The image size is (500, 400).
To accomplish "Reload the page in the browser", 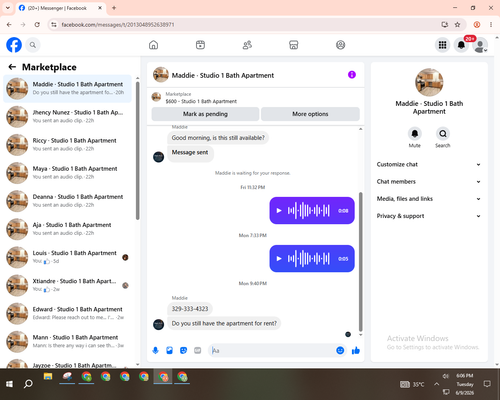I will point(37,25).
